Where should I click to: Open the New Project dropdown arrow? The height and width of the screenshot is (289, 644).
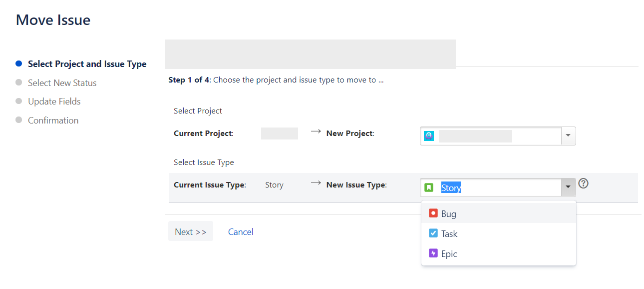pyautogui.click(x=569, y=136)
